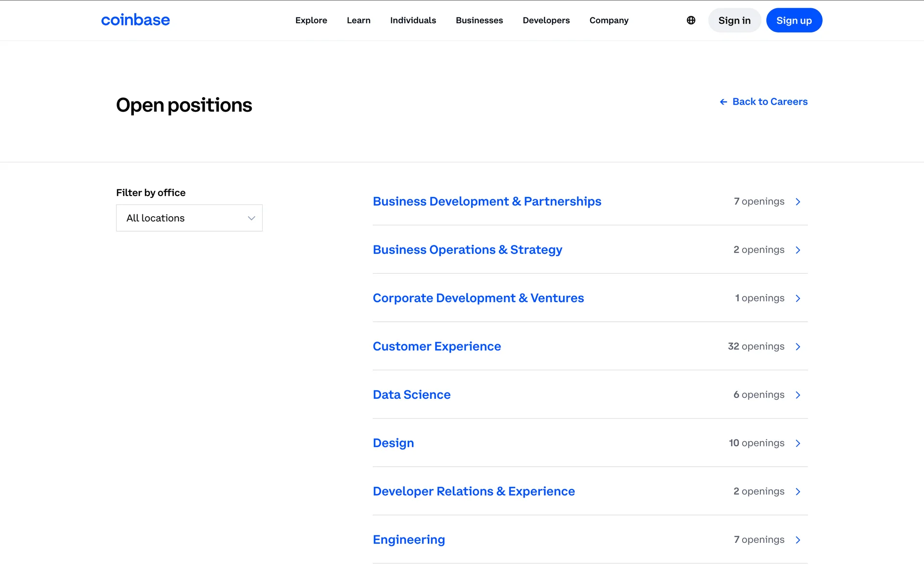The image size is (924, 578).
Task: Open the All locations office filter dropdown
Action: tap(189, 218)
